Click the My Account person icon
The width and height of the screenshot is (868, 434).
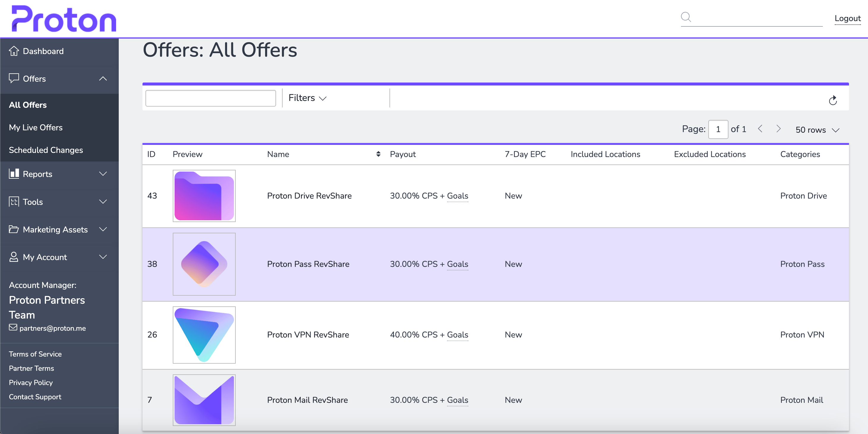[x=14, y=257]
